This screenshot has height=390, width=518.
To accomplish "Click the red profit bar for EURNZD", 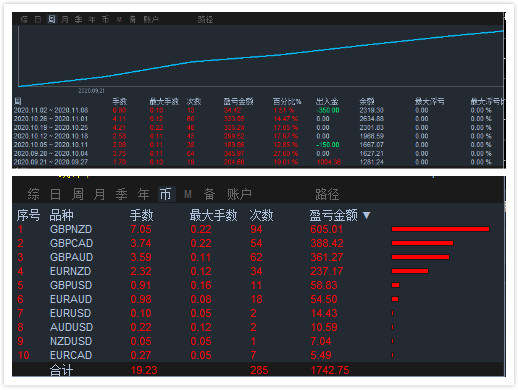I will (x=410, y=271).
